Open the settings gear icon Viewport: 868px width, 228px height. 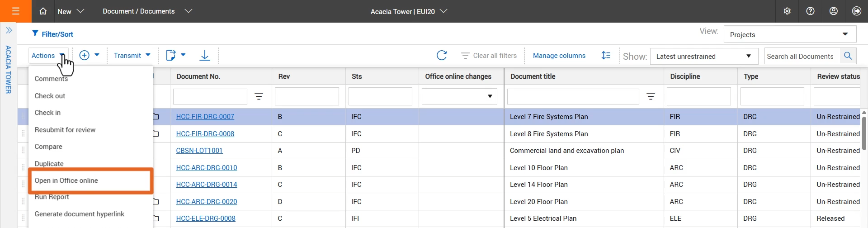click(787, 11)
